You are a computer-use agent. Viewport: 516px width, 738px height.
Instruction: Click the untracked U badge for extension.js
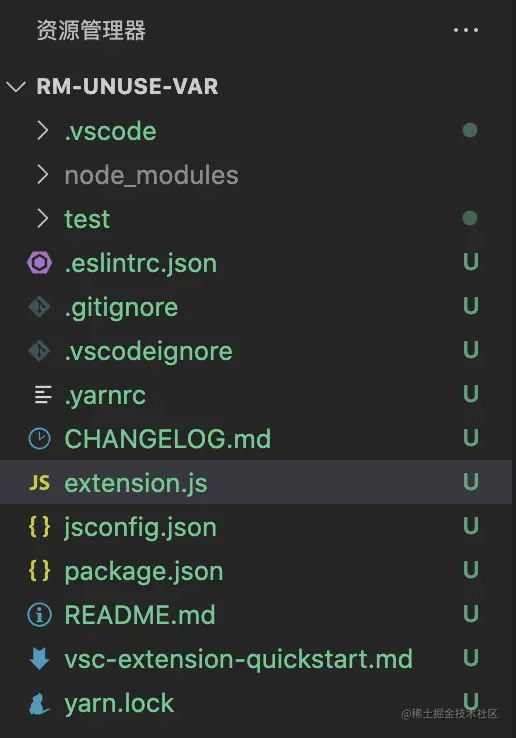(x=471, y=482)
